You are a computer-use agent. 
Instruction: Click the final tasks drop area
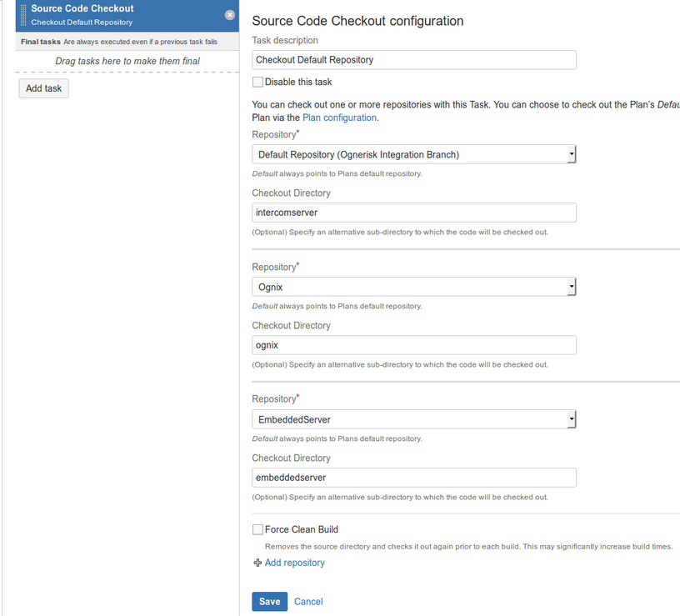(x=127, y=61)
